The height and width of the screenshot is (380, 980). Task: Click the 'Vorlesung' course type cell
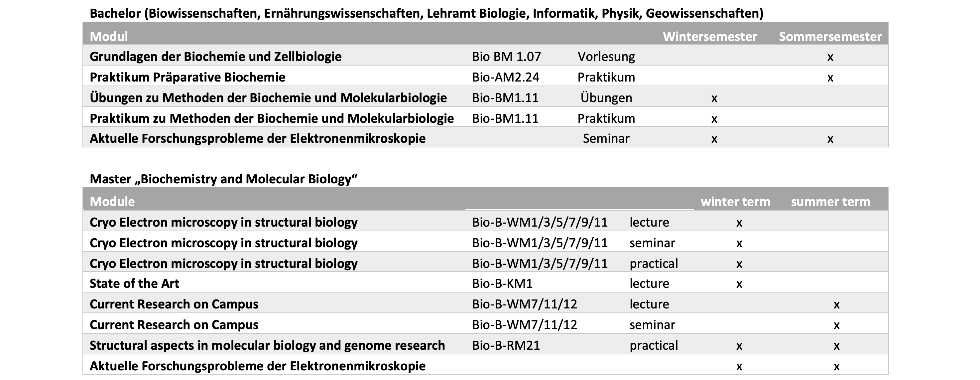pos(606,57)
